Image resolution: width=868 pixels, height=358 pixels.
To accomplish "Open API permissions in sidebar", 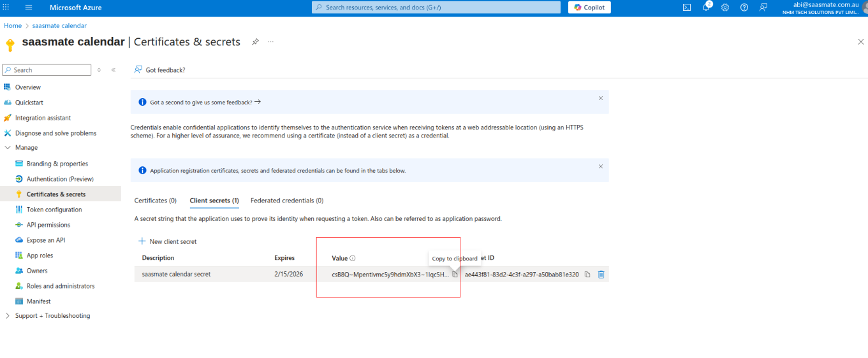I will [48, 225].
